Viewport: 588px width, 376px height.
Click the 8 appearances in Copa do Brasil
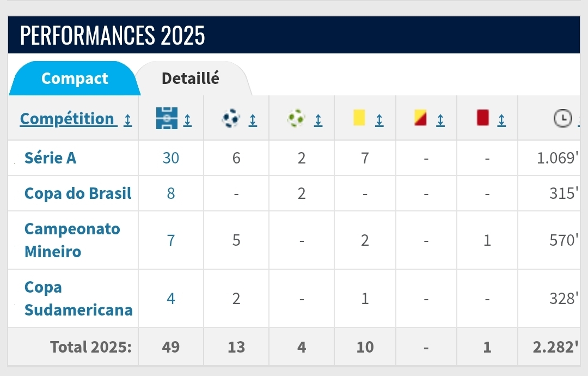click(171, 193)
